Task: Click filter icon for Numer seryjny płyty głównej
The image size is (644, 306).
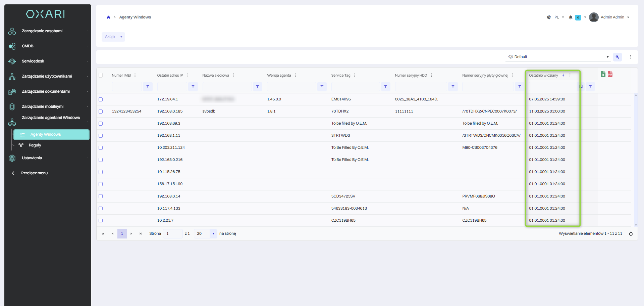Action: point(520,87)
